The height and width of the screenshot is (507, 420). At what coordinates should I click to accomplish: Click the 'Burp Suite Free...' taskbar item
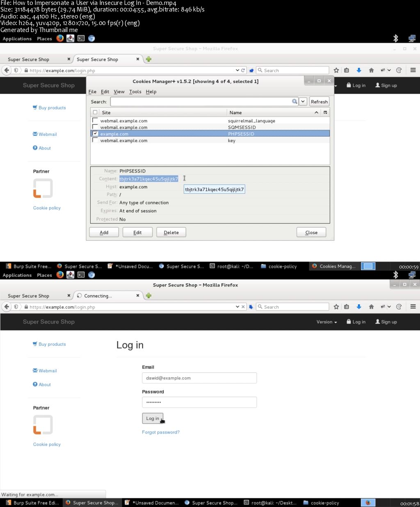click(x=29, y=266)
